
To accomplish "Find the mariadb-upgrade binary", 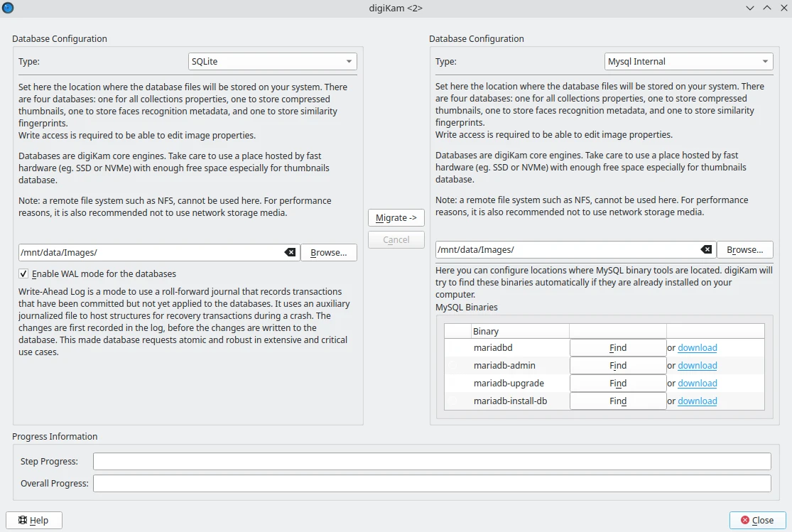I will tap(617, 384).
